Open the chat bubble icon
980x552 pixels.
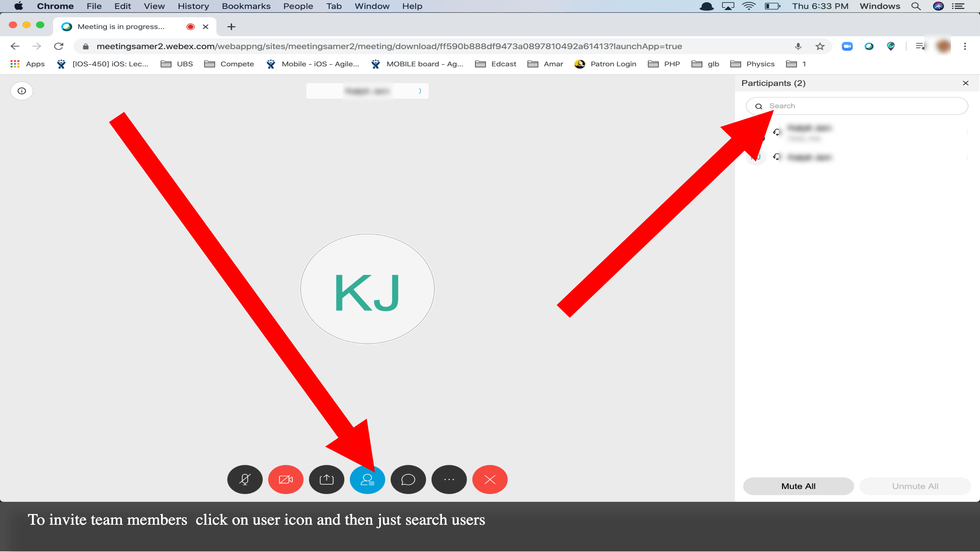click(x=408, y=479)
